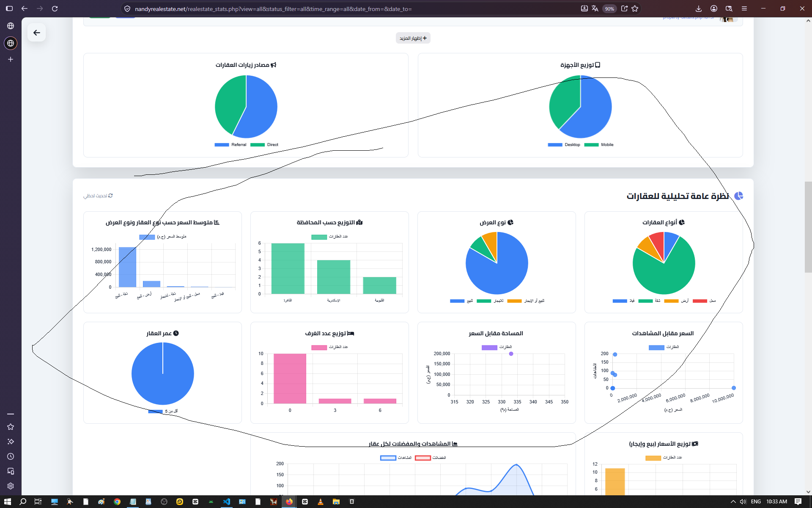
Task: Click the browser forward arrow
Action: [40, 8]
